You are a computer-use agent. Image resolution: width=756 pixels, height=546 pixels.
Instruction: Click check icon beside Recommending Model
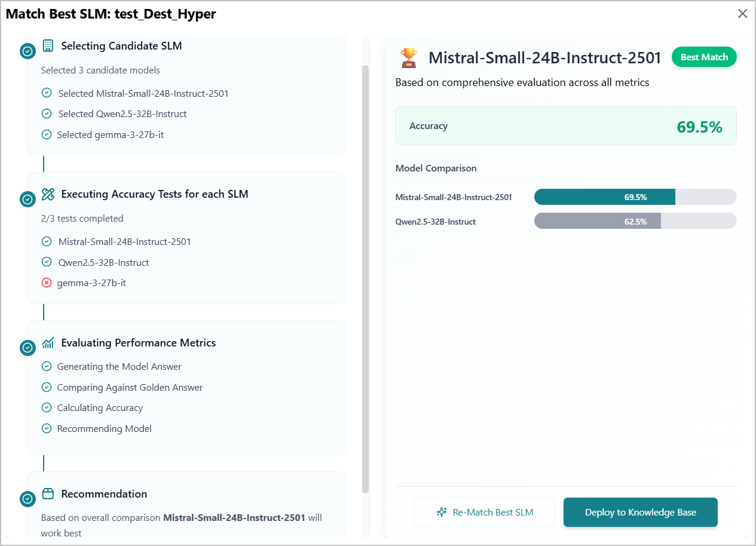47,428
